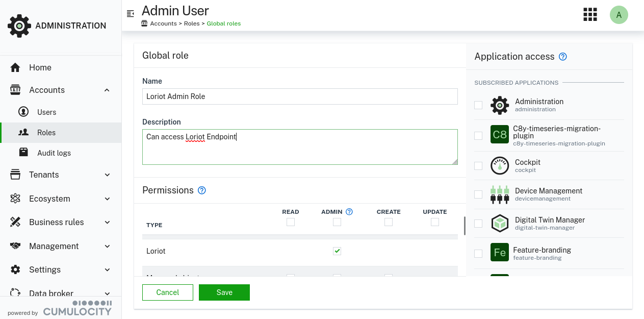The image size is (644, 319).
Task: Click the ADMIN column help icon
Action: (349, 212)
